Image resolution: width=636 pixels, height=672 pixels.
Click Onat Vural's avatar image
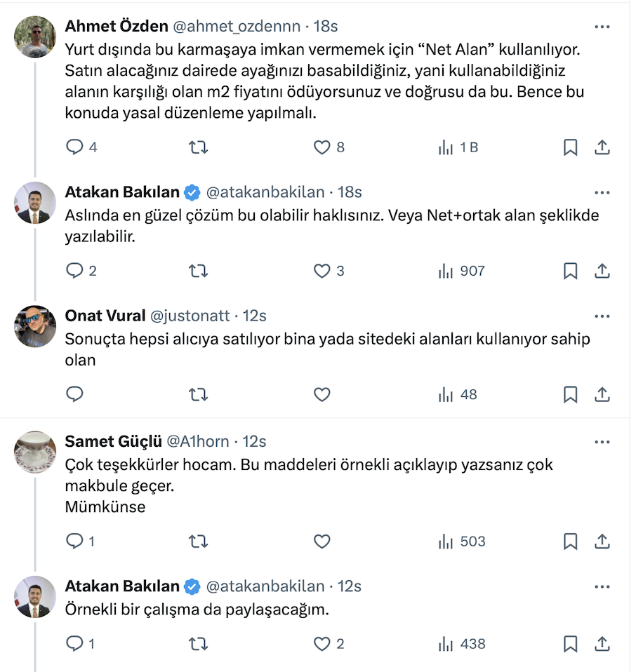35,326
